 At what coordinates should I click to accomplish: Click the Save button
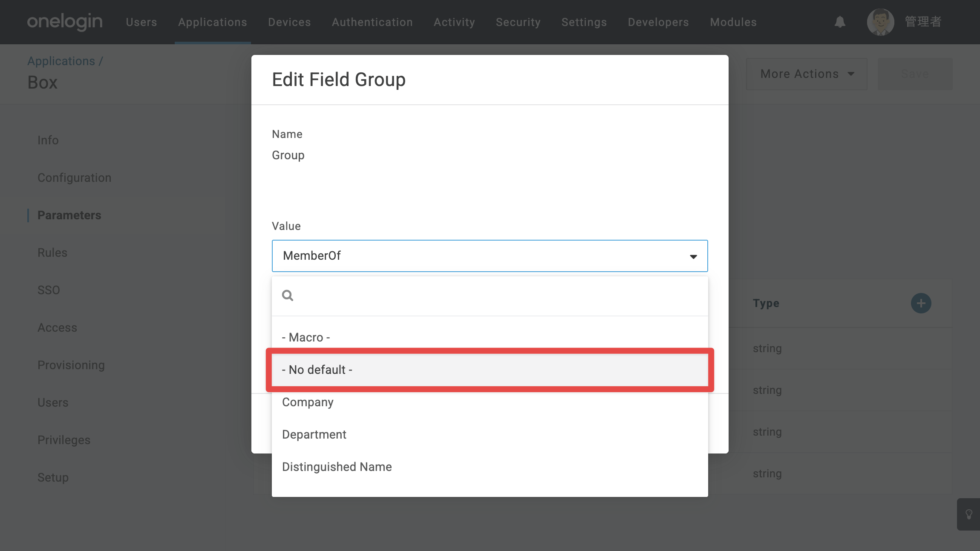point(915,74)
